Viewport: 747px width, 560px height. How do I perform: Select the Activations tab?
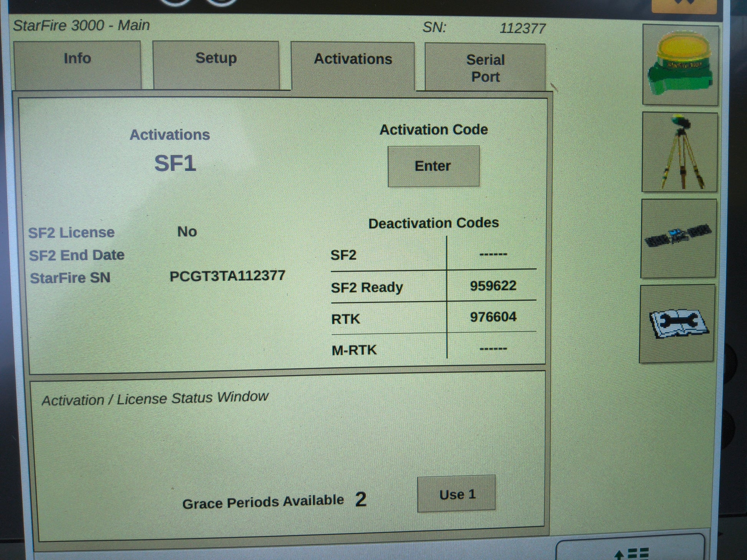353,66
